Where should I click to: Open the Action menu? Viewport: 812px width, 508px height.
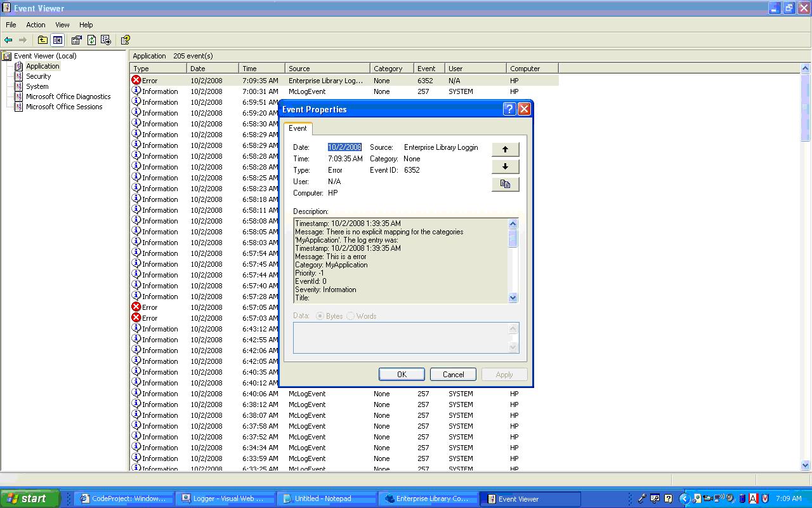[x=36, y=25]
